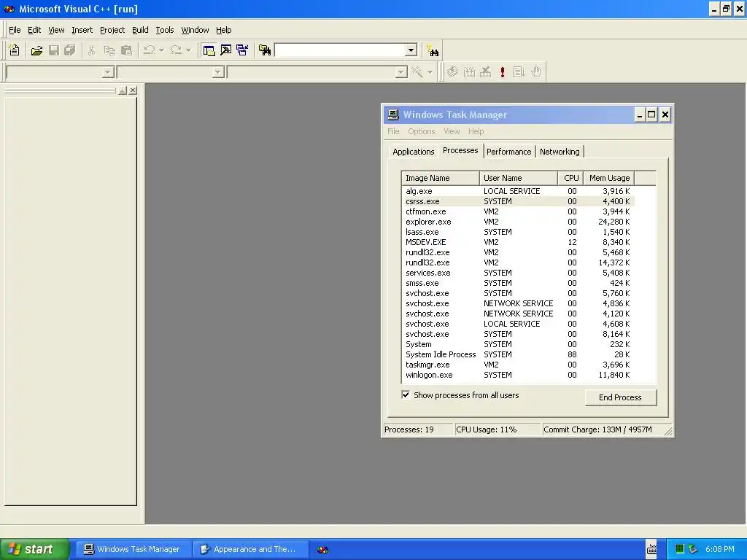Click inside the Find text field
This screenshot has height=560, width=747.
pyautogui.click(x=341, y=50)
